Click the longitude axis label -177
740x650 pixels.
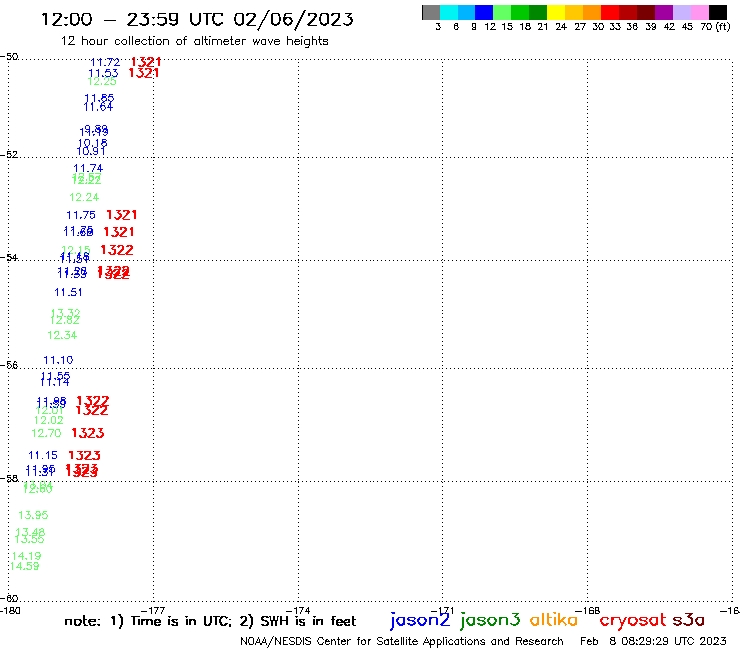[x=153, y=610]
